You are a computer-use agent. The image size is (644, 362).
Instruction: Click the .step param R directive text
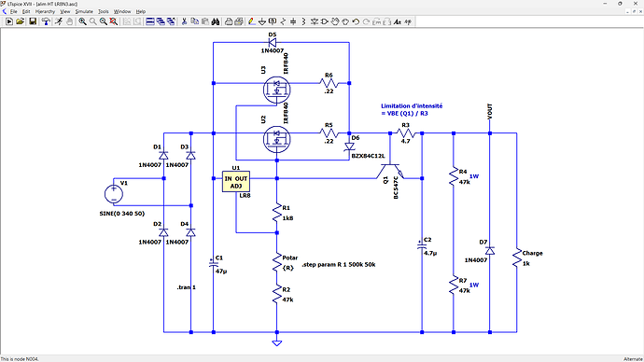click(339, 265)
